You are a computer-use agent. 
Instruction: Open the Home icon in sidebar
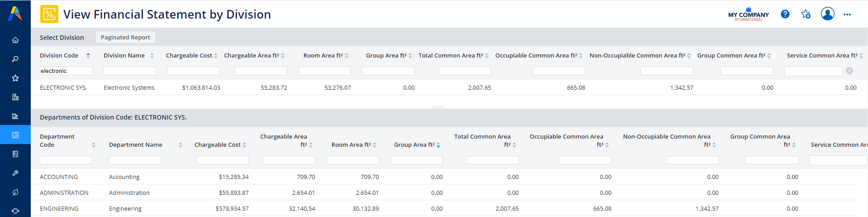click(15, 40)
